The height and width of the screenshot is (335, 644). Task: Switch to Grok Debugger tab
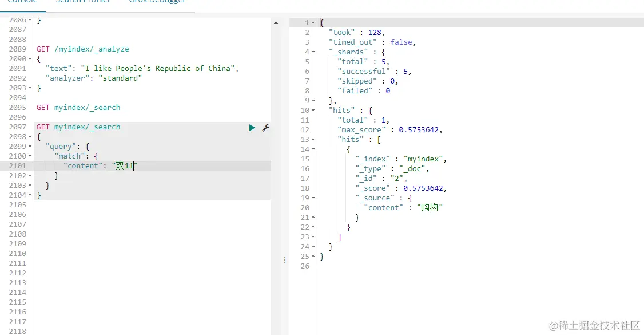point(157,2)
